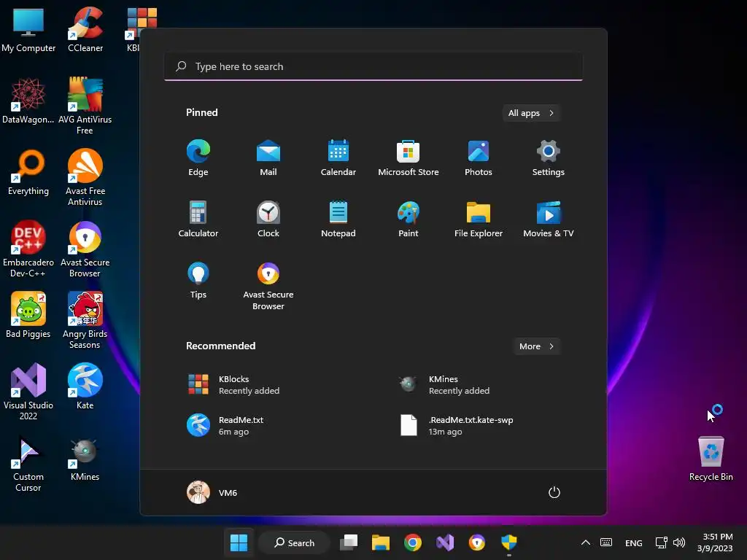Launch the Paint app
Screen dimensions: 747x560
pyautogui.click(x=409, y=219)
